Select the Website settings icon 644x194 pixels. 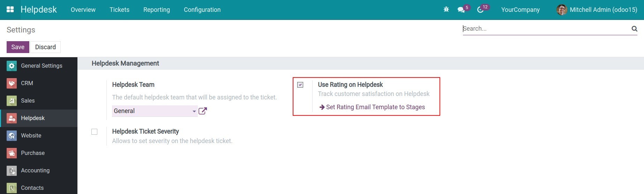pyautogui.click(x=12, y=135)
